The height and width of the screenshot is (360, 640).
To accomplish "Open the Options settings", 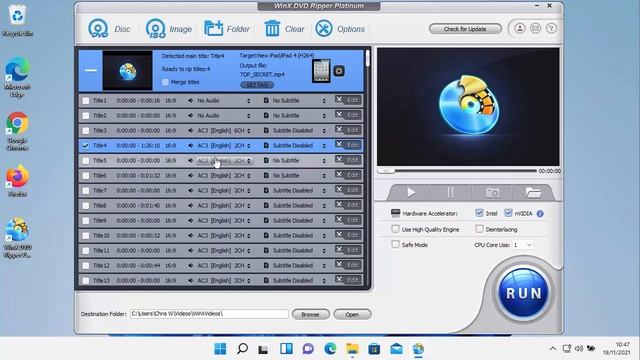I will 340,29.
